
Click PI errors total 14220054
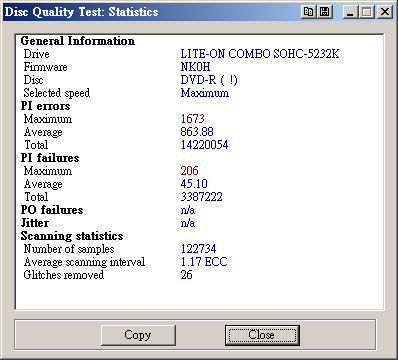point(204,145)
